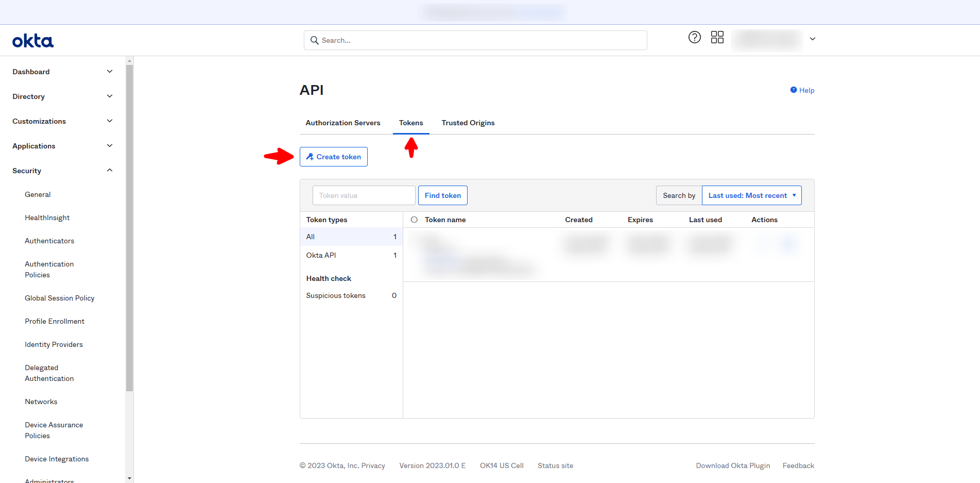Select the All token type filter
Viewport: 980px width, 483px height.
351,237
